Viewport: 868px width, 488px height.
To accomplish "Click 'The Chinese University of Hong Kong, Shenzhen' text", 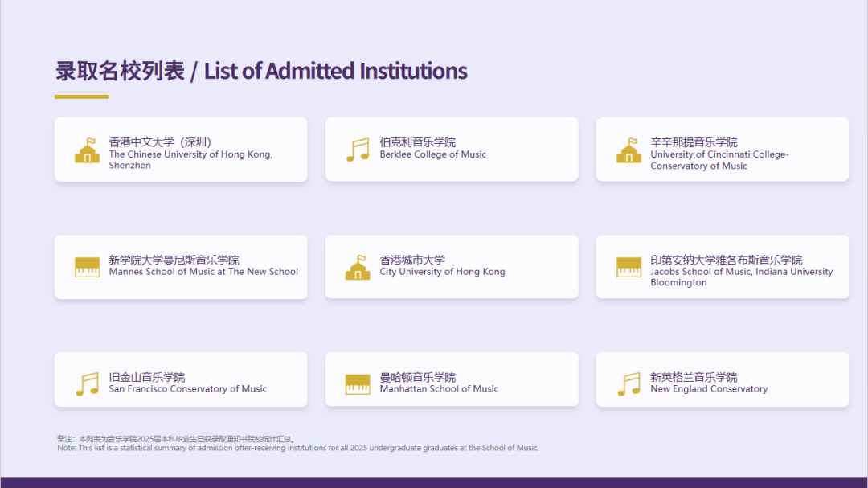I will tap(191, 159).
